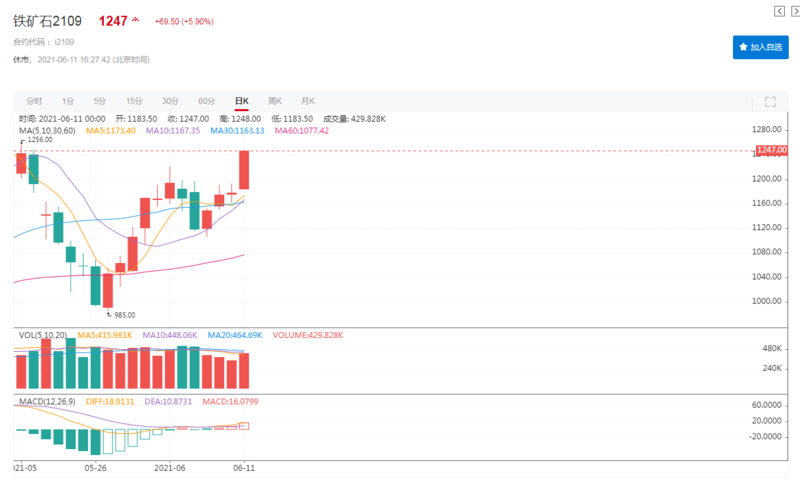The image size is (800, 482).
Task: Select the 1分 interval tab
Action: pos(68,101)
